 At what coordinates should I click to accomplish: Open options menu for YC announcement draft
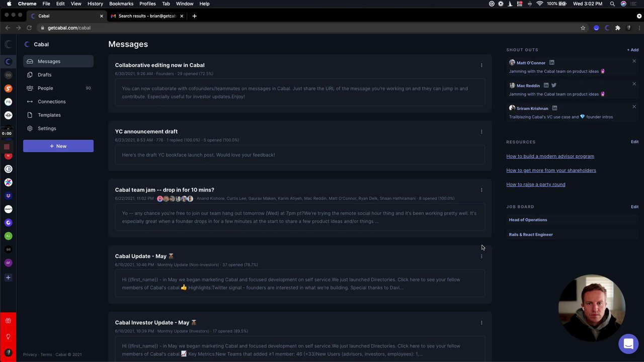tap(481, 132)
